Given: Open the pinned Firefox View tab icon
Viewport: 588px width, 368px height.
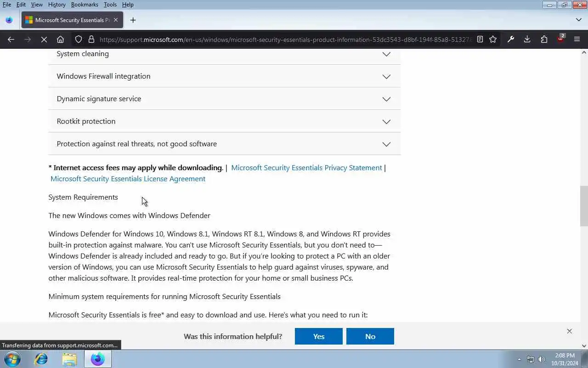Looking at the screenshot, I should point(9,20).
